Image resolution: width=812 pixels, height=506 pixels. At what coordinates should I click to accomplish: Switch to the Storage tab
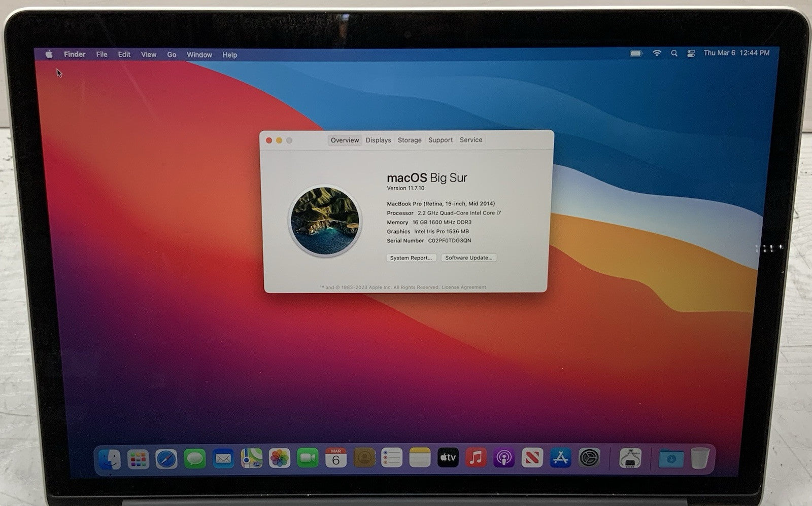(410, 140)
